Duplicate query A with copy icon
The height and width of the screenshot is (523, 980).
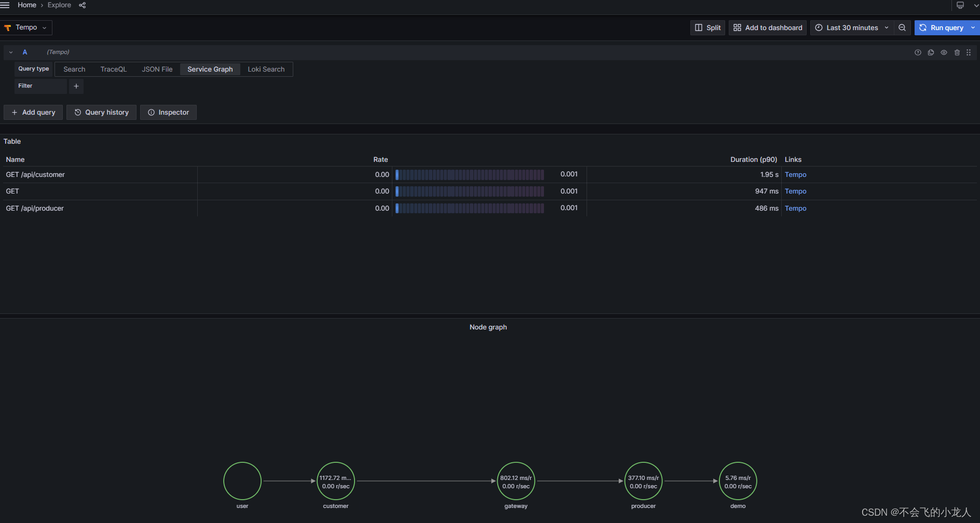pyautogui.click(x=931, y=52)
